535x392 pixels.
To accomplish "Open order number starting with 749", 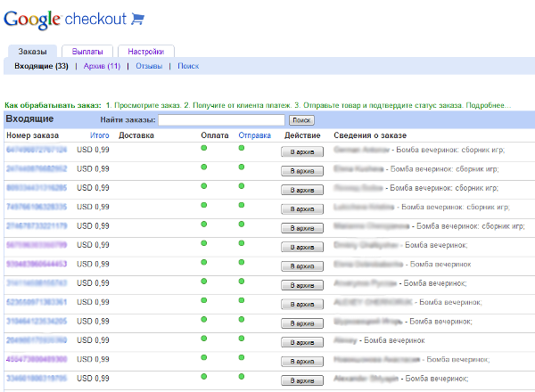I will coord(37,207).
